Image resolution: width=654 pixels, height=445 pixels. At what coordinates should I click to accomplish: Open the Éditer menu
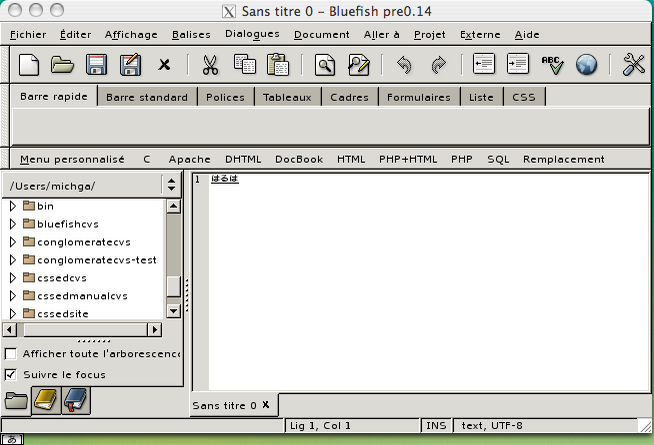(x=75, y=35)
